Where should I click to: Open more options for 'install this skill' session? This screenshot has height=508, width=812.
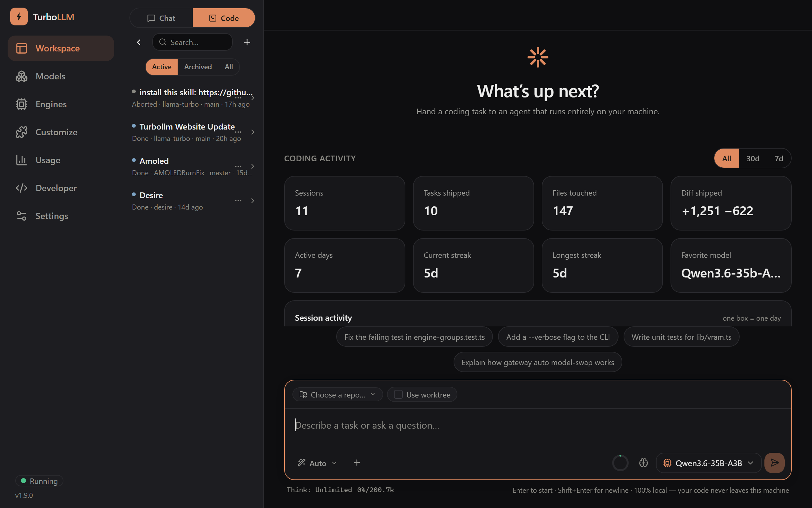pos(238,98)
